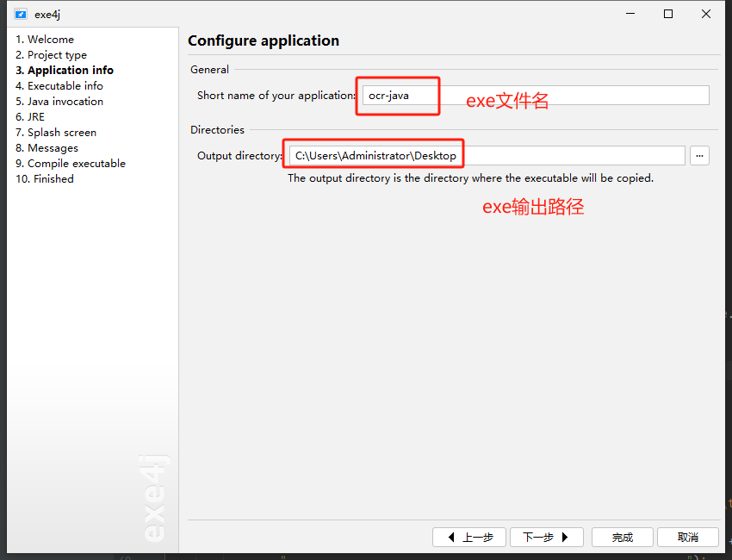Select the Splash screen step
The height and width of the screenshot is (560, 732).
[56, 132]
